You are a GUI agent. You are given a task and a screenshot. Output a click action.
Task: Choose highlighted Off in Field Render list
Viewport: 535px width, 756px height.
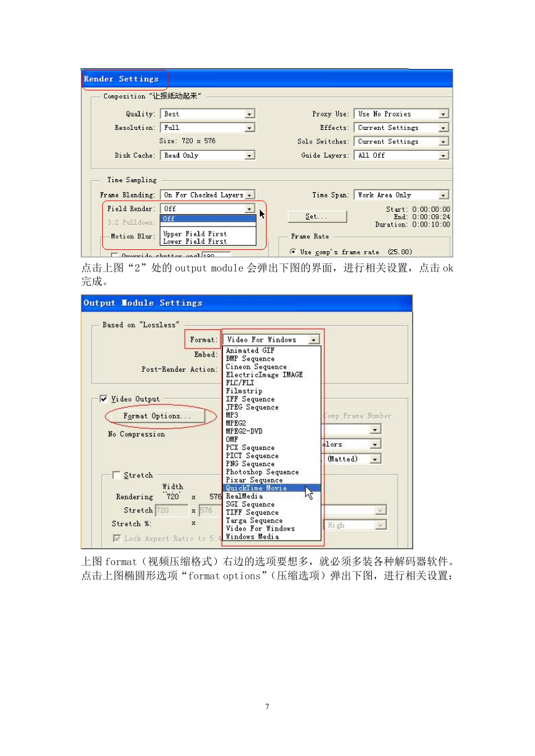tap(208, 219)
